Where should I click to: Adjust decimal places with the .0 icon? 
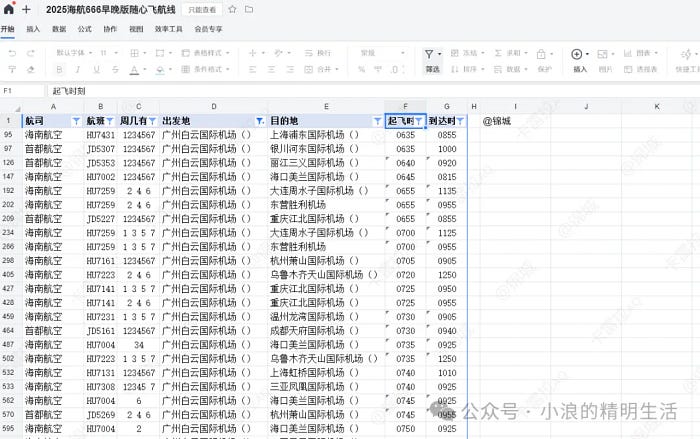tap(397, 69)
